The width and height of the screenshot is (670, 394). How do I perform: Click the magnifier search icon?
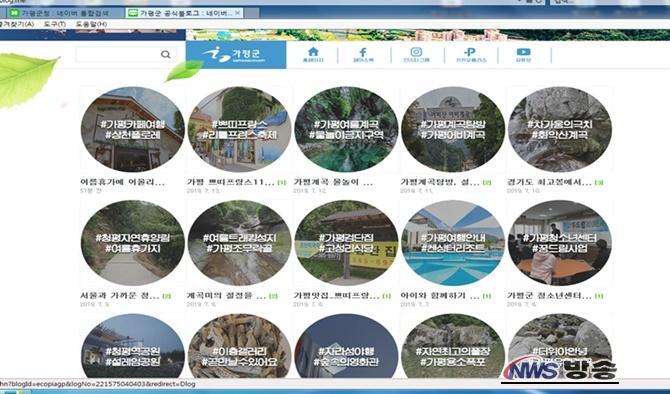[165, 54]
